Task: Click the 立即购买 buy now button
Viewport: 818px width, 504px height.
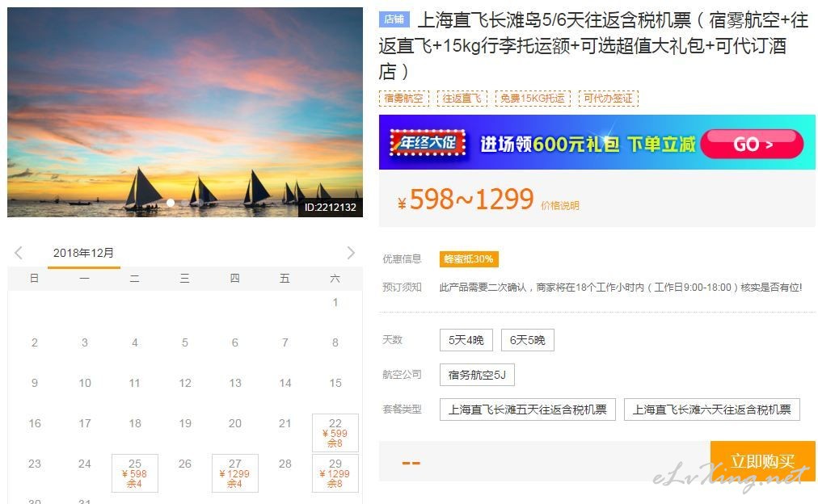Action: pos(763,461)
